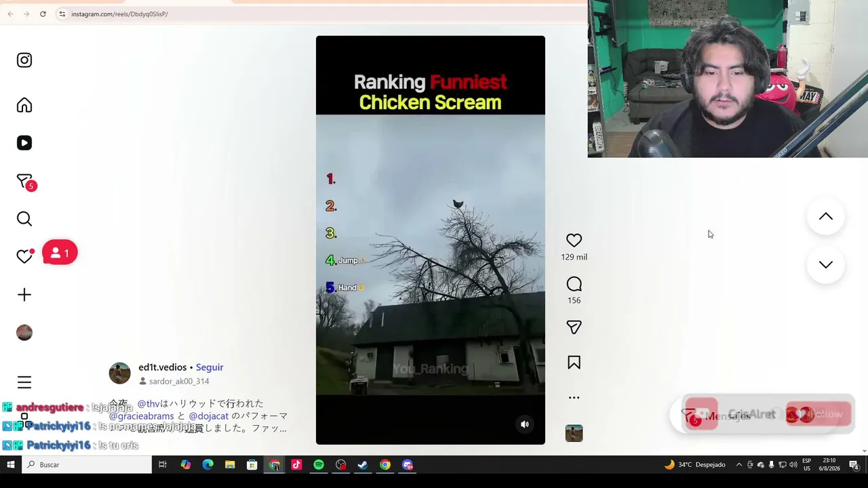The height and width of the screenshot is (488, 868).
Task: View site information icon in address bar
Action: [x=62, y=14]
